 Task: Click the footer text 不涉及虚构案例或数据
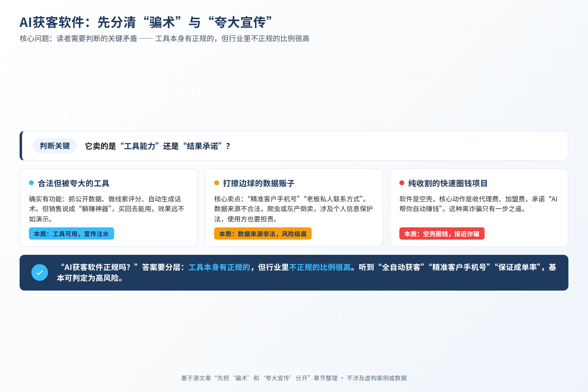pyautogui.click(x=377, y=378)
